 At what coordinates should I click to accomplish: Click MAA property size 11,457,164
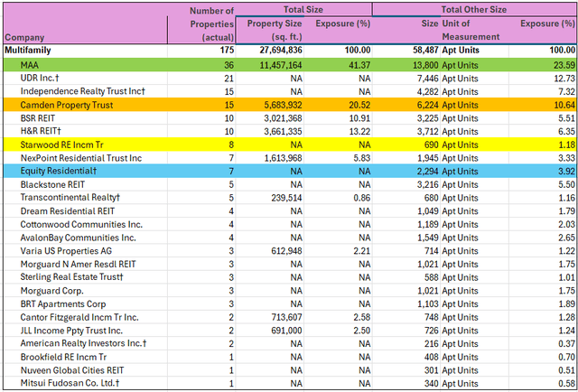(281, 65)
